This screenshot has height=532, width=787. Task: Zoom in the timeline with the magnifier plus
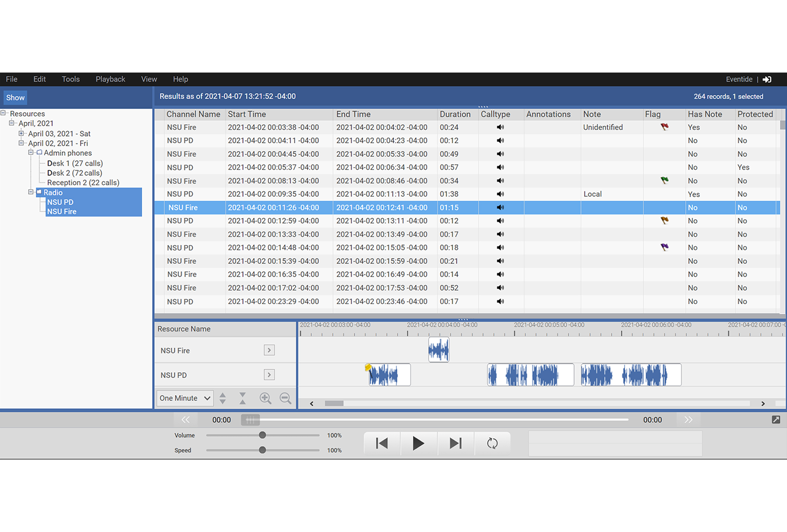point(265,398)
